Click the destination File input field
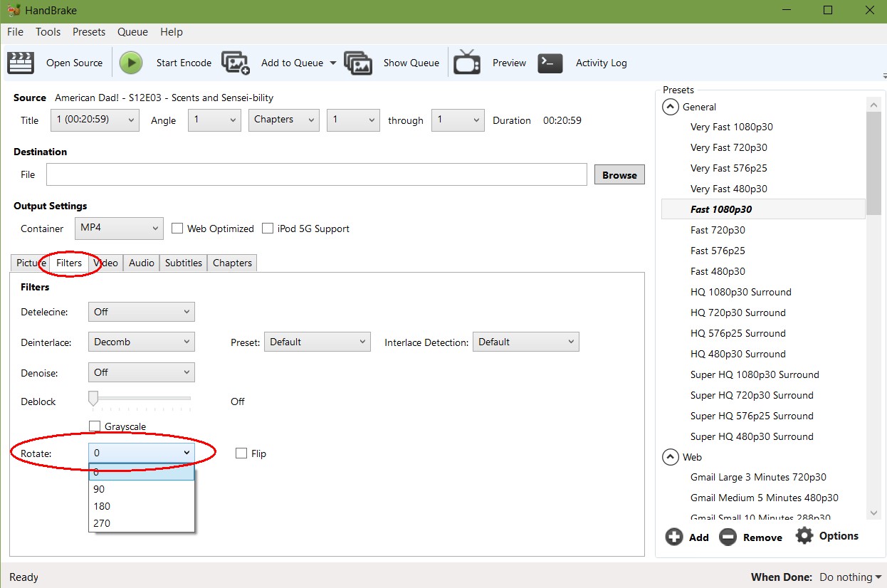Viewport: 887px width, 588px height. [316, 175]
